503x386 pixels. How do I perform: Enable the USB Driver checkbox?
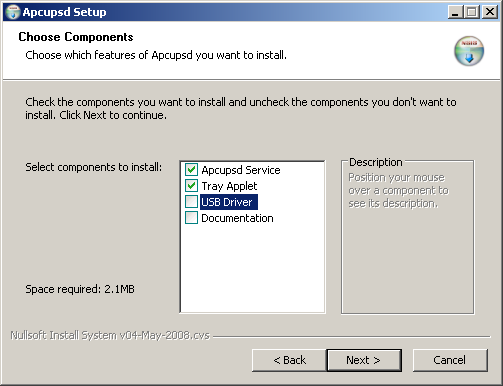(191, 202)
